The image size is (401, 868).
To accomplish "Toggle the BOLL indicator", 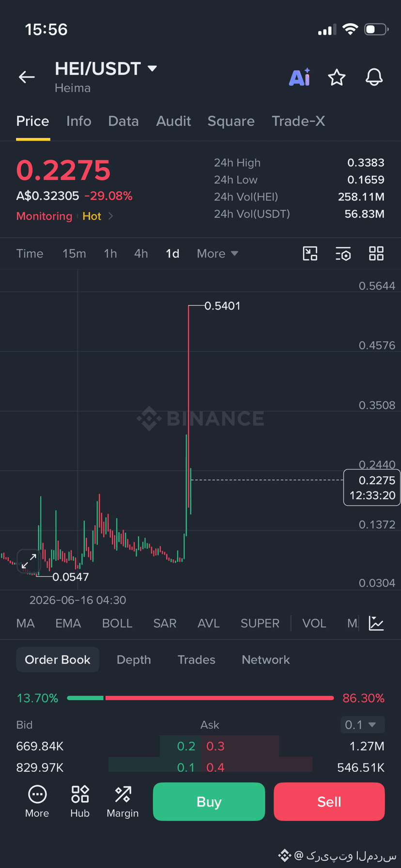I will pyautogui.click(x=117, y=624).
